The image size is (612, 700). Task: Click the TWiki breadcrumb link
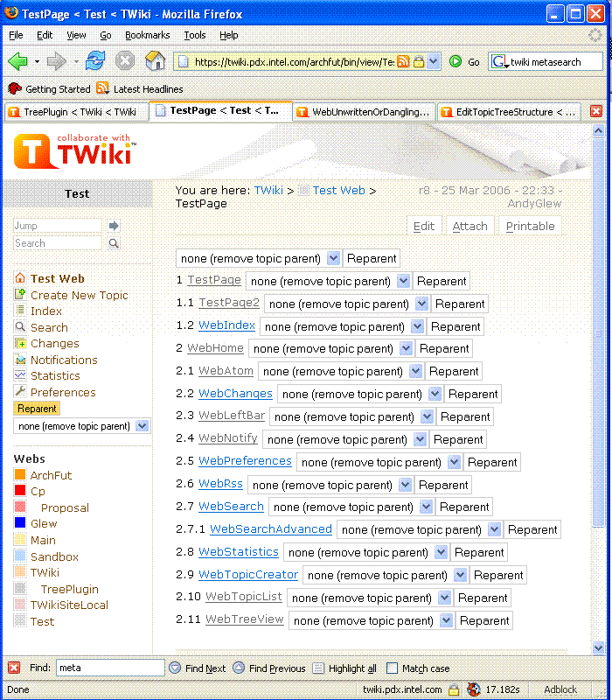268,190
